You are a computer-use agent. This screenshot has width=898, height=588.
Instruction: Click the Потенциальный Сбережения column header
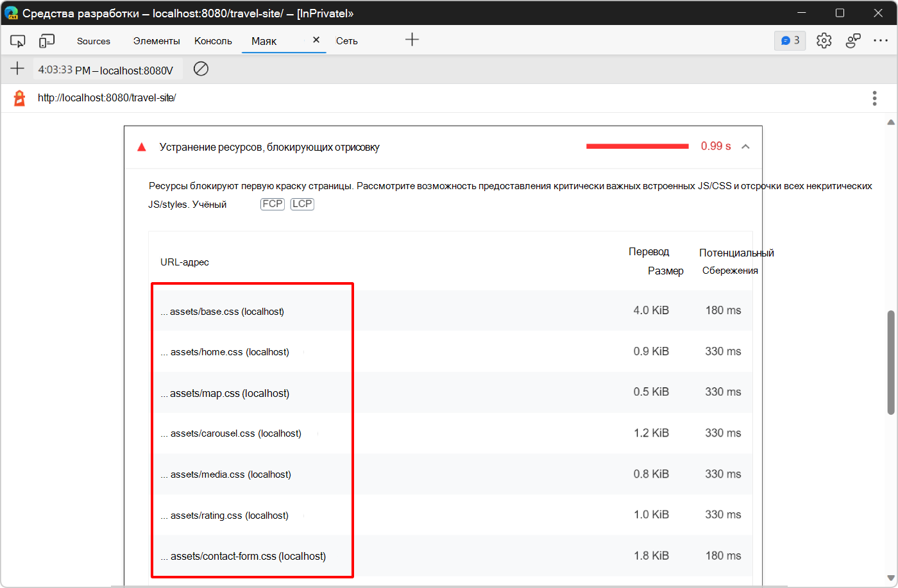click(x=736, y=262)
